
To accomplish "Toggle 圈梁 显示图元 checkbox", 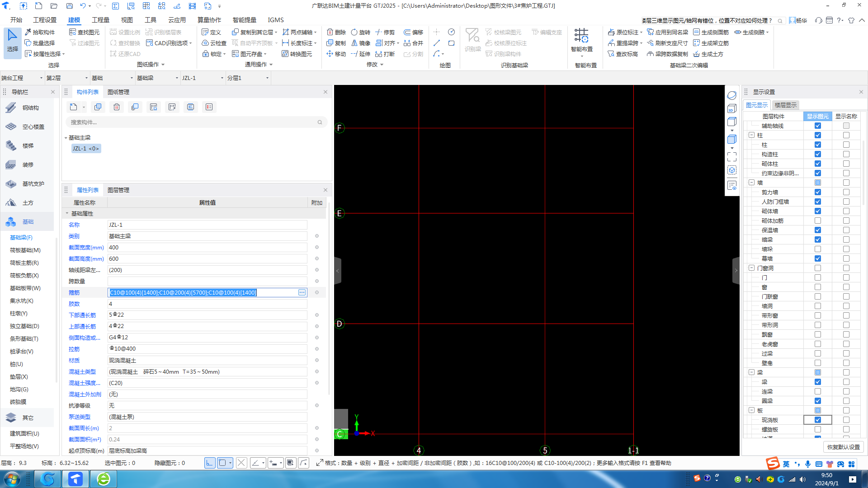I will click(x=817, y=401).
